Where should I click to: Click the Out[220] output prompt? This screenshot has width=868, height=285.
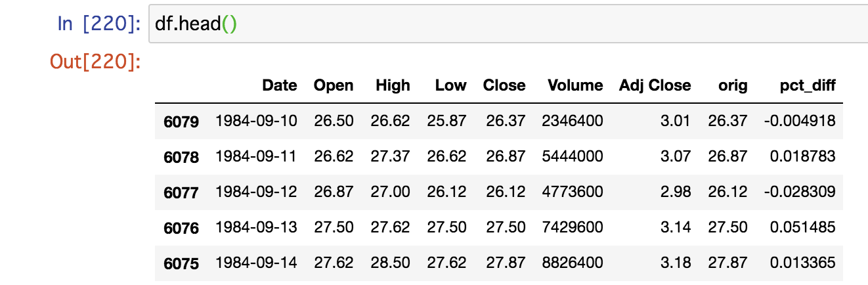(96, 62)
